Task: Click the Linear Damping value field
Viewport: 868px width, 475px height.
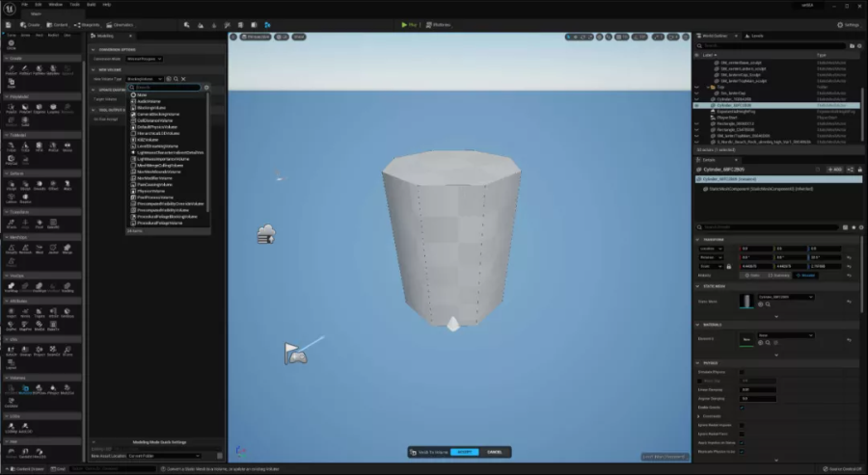Action: click(758, 390)
